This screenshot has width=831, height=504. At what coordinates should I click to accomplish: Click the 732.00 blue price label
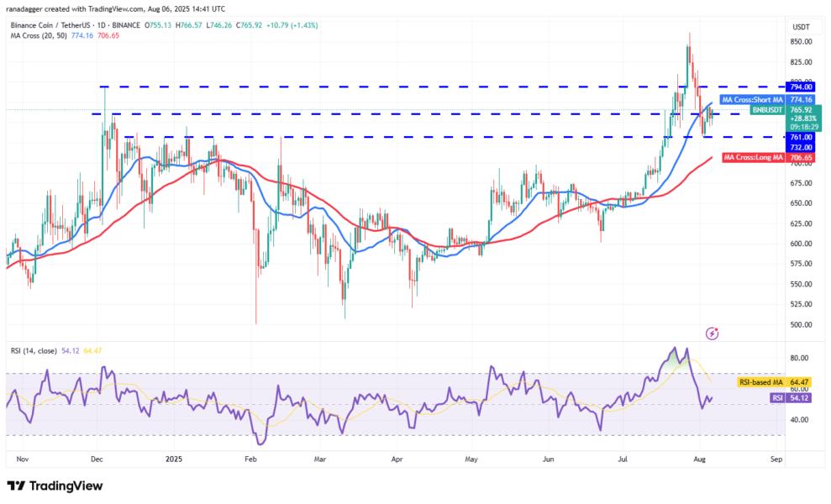click(801, 147)
